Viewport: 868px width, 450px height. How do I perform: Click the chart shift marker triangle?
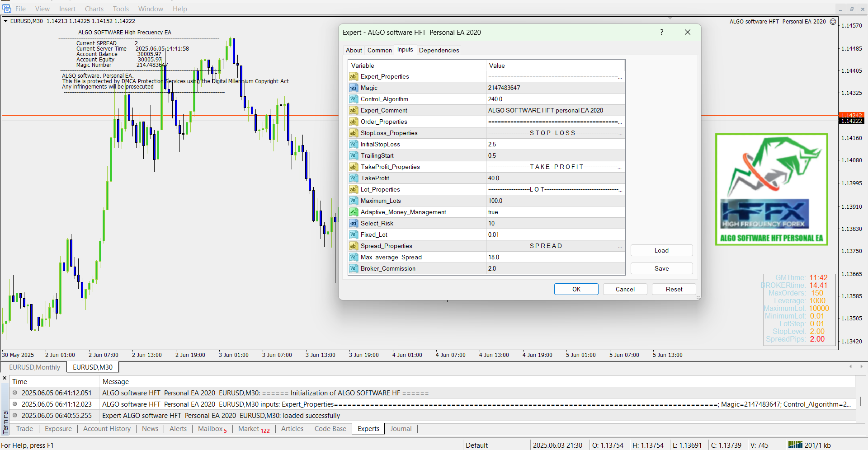coord(670,18)
